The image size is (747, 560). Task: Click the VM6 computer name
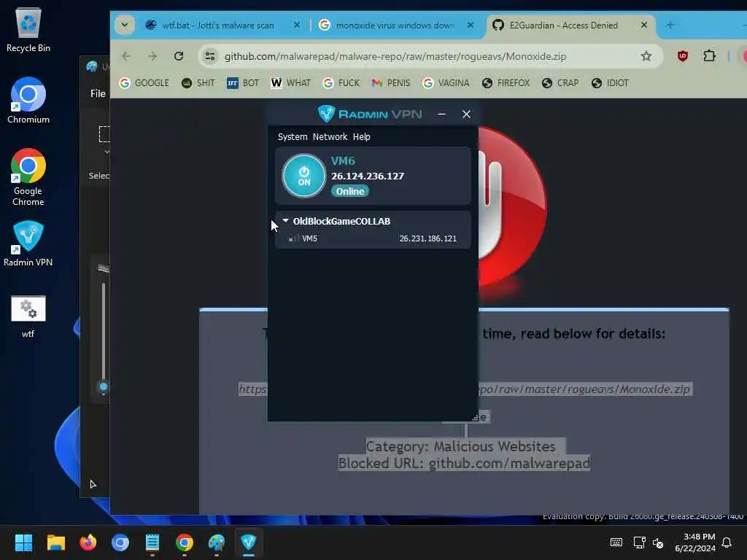(x=343, y=161)
